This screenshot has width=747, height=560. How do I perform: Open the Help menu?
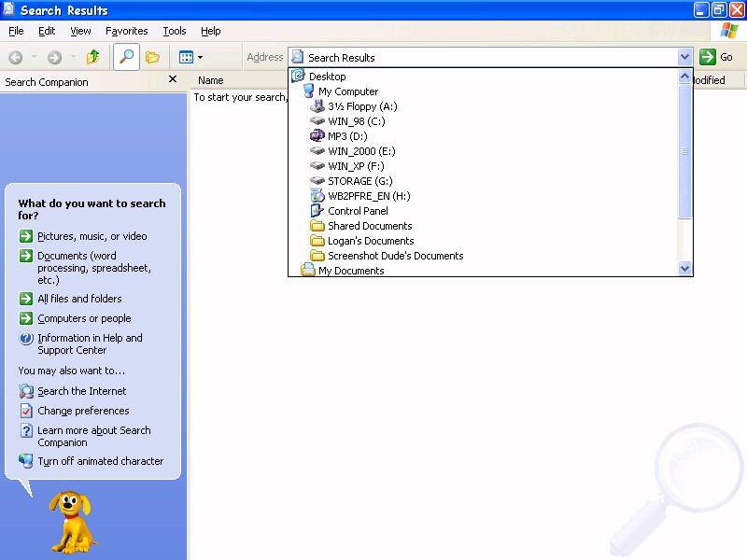coord(211,31)
